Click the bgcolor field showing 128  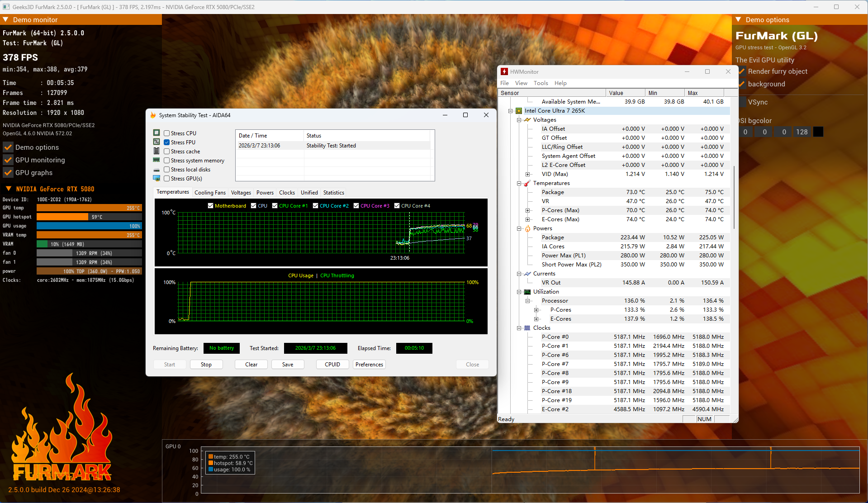tap(802, 132)
